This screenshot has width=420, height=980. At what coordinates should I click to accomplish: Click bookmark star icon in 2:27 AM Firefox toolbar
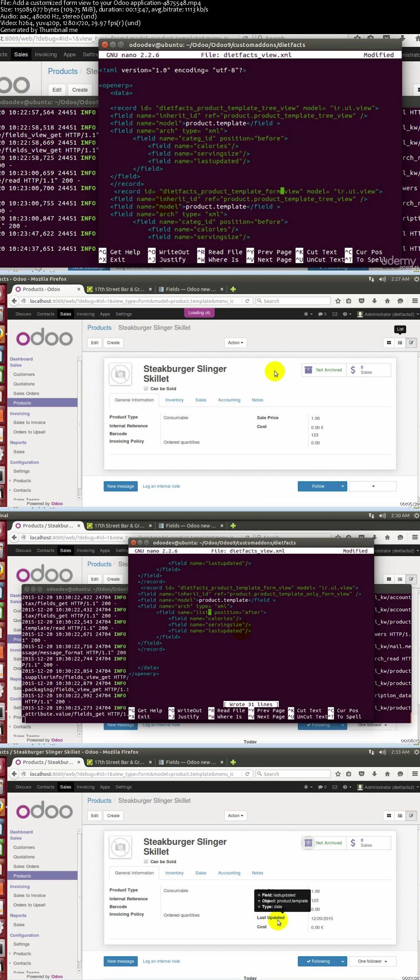coord(338,301)
